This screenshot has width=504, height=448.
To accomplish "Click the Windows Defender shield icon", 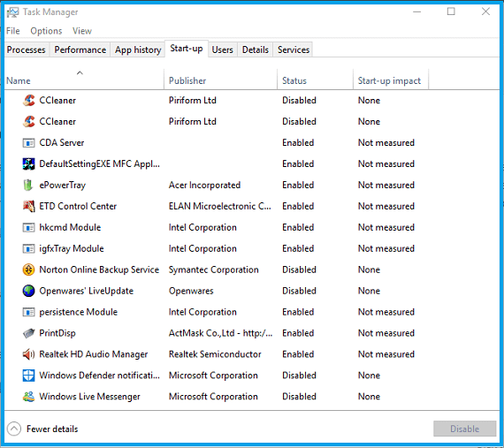I will (28, 376).
